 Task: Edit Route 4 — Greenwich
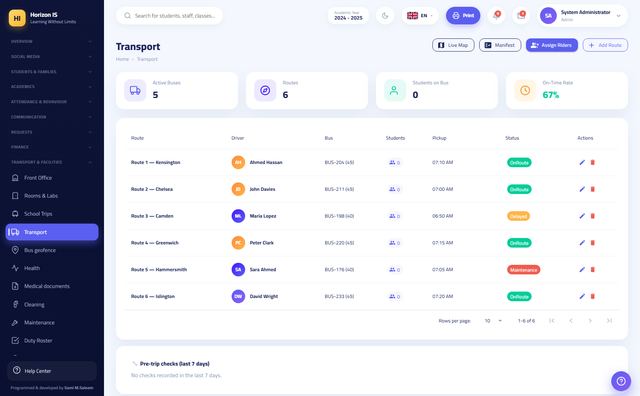(582, 243)
